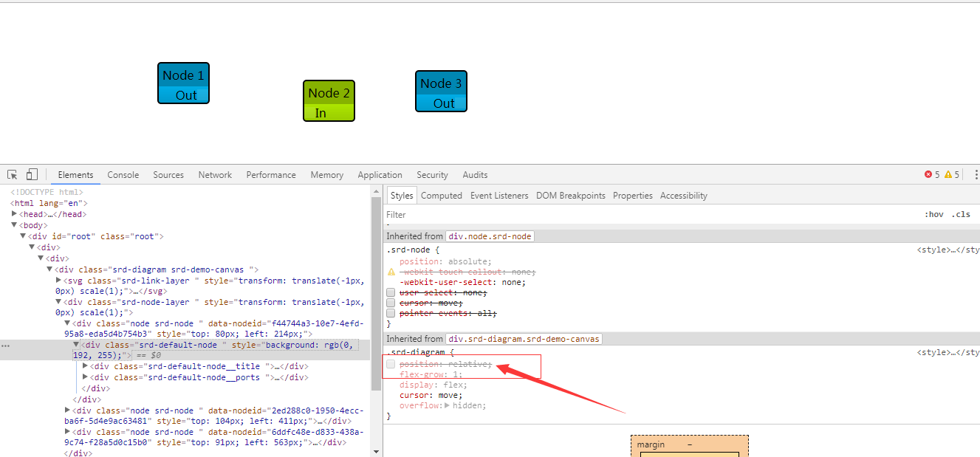Select the inspect element cursor icon

pyautogui.click(x=12, y=173)
